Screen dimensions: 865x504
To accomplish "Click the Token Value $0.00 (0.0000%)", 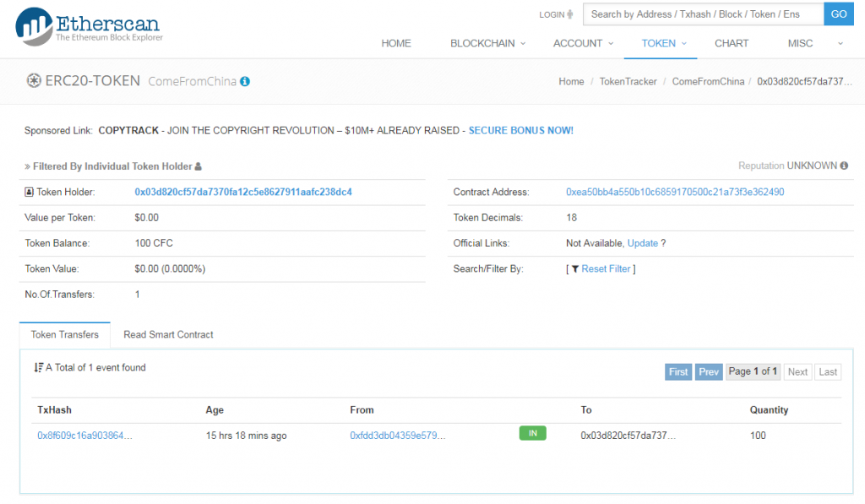I will click(170, 269).
